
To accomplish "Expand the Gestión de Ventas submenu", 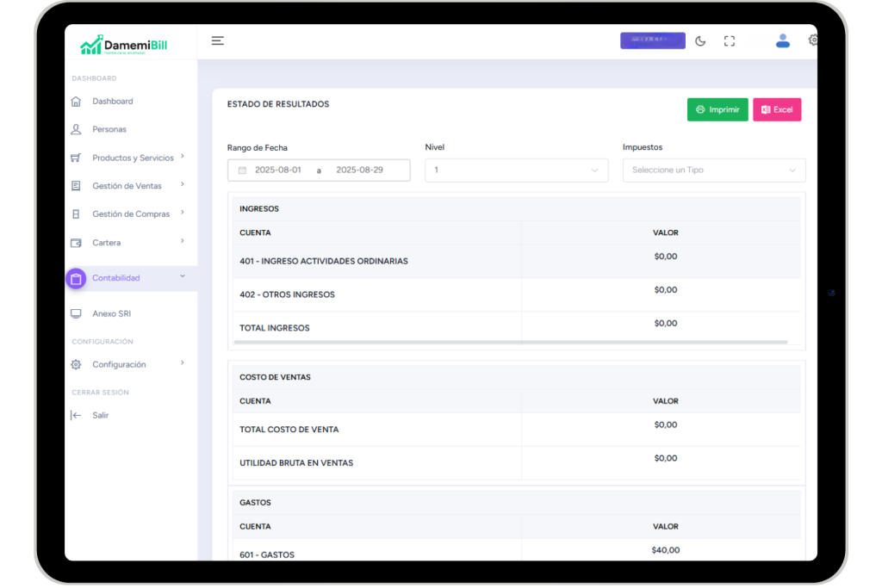I will (x=127, y=186).
